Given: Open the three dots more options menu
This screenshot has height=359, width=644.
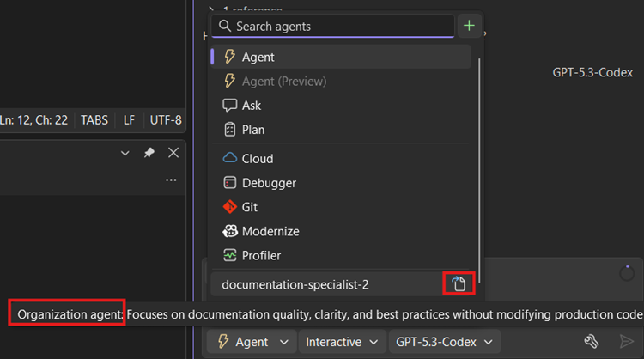Looking at the screenshot, I should pos(171,179).
